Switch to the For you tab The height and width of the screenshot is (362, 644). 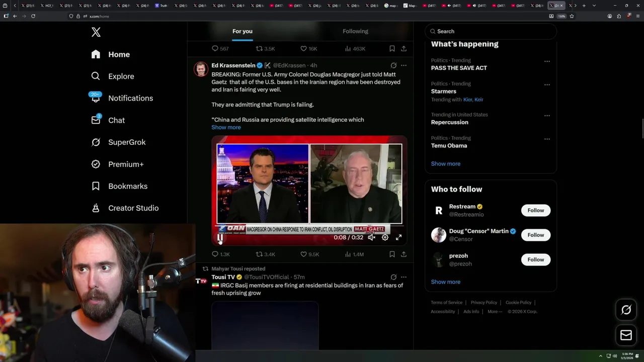coord(243,31)
